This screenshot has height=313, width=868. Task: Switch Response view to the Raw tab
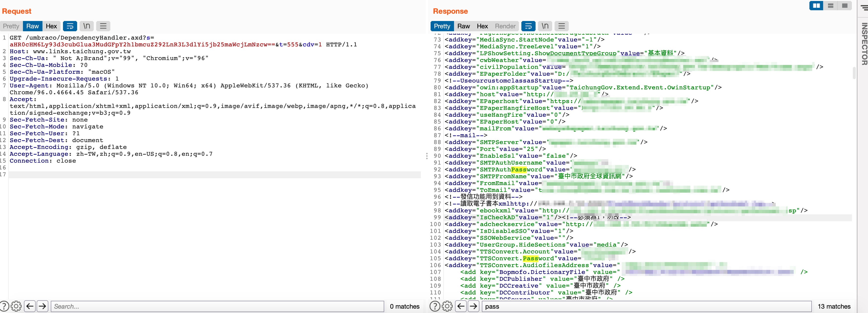pyautogui.click(x=464, y=26)
